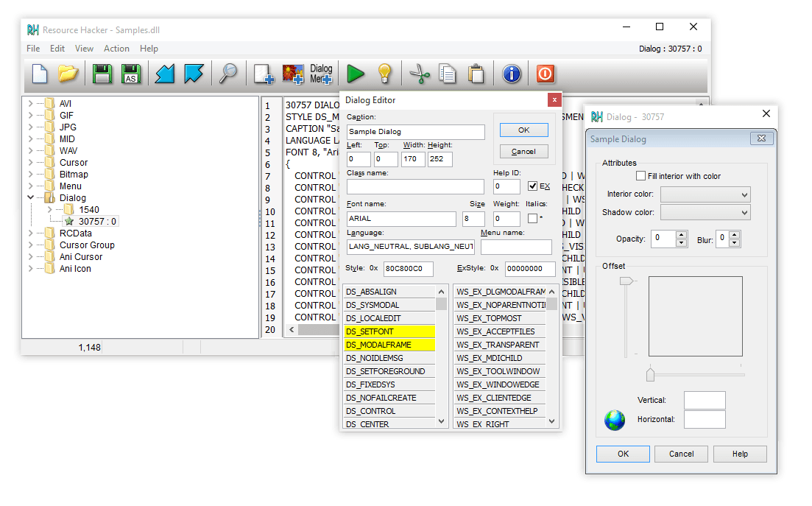Open the File menu
Viewport: 812px width, 506px height.
tap(33, 48)
